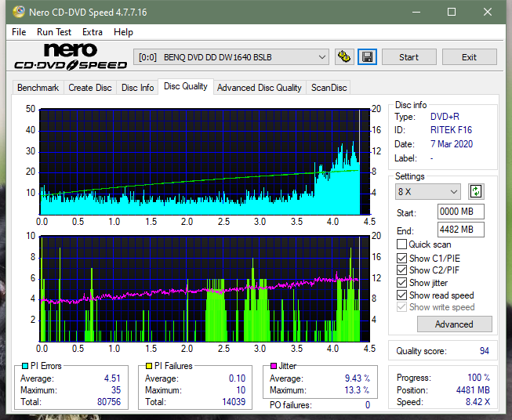512x420 pixels.
Task: Click the Exit button
Action: point(469,57)
